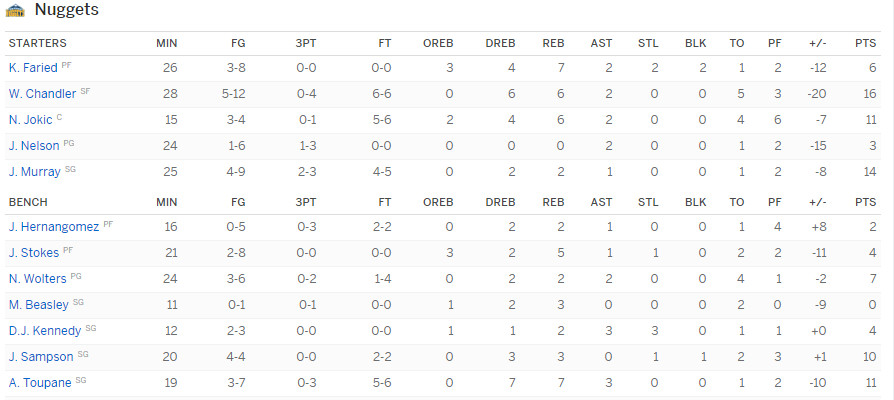
Task: Select J. Stokes player link
Action: click(34, 253)
